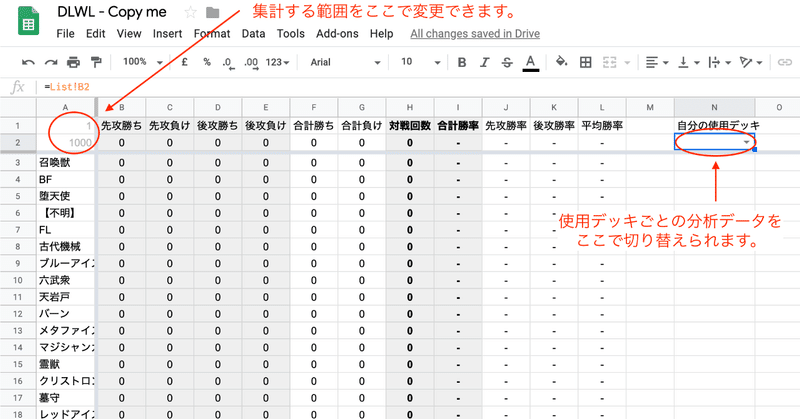The width and height of the screenshot is (800, 419).
Task: Open the Insert menu
Action: pos(167,34)
